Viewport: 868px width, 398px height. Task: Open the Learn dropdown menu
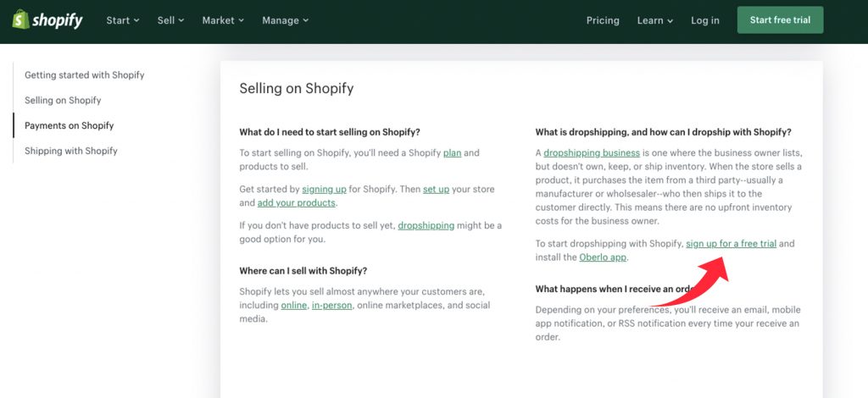655,20
